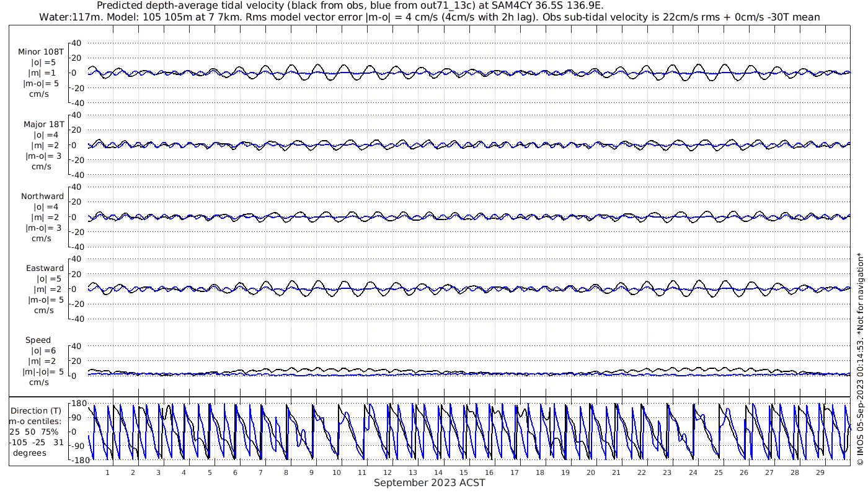Click day "27" on the date axis
The image size is (868, 496).
(769, 472)
